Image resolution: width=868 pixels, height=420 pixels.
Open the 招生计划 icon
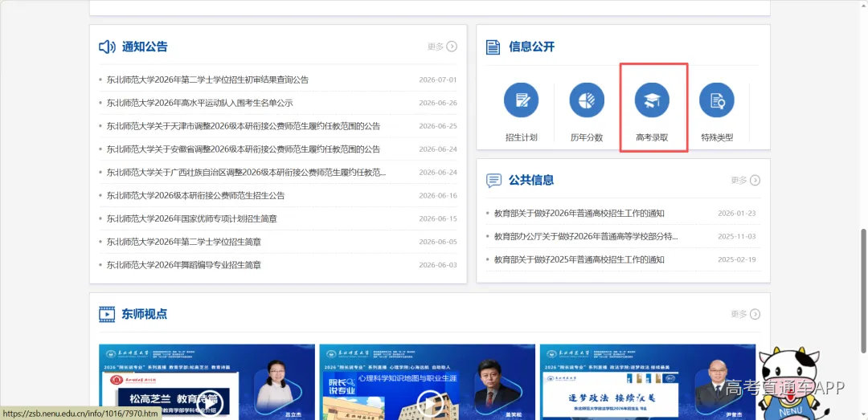click(x=521, y=100)
